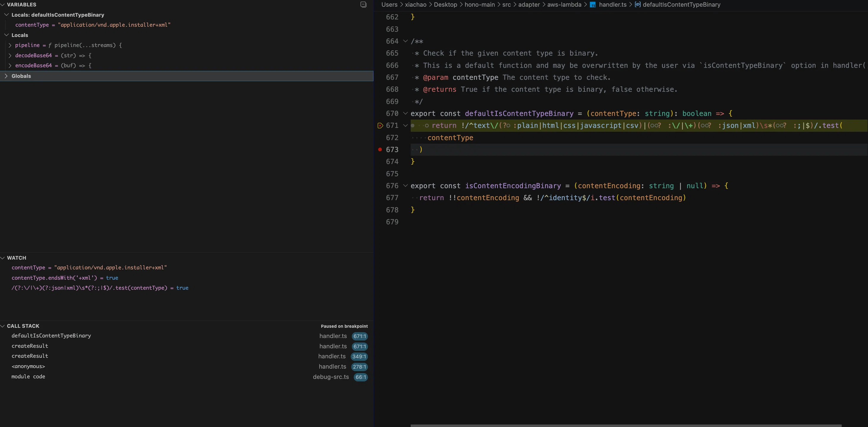Viewport: 868px width, 427px height.
Task: Click the 278:1 line badge
Action: 359,367
